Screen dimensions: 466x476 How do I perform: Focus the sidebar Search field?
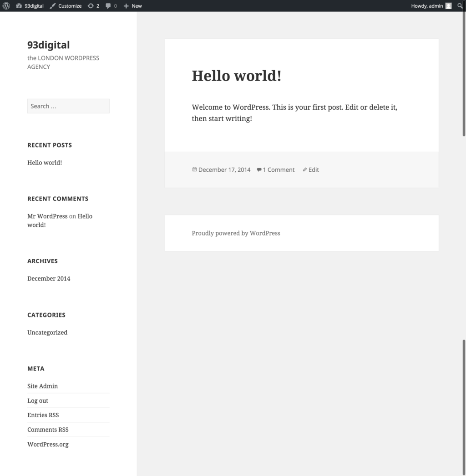coord(68,106)
